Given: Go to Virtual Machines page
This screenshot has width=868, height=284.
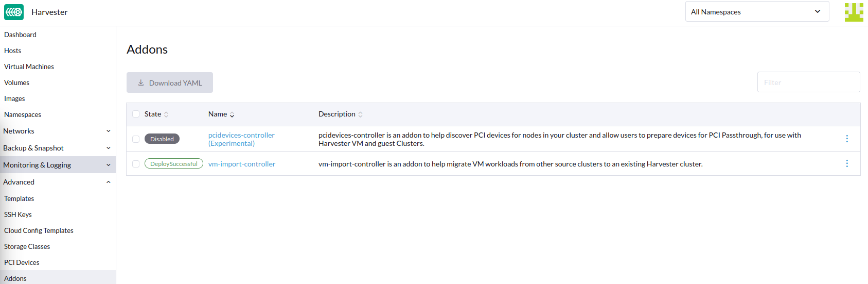Looking at the screenshot, I should point(29,66).
